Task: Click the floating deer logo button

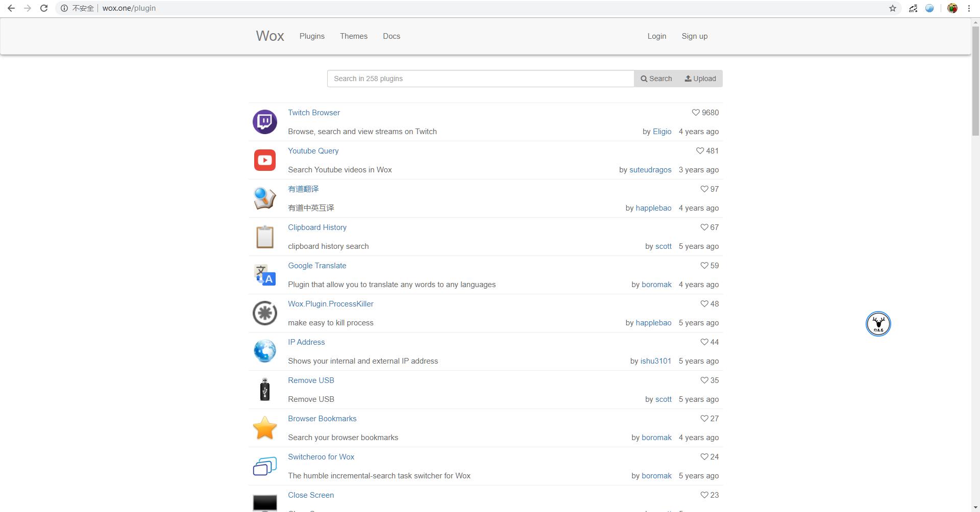Action: pos(878,324)
